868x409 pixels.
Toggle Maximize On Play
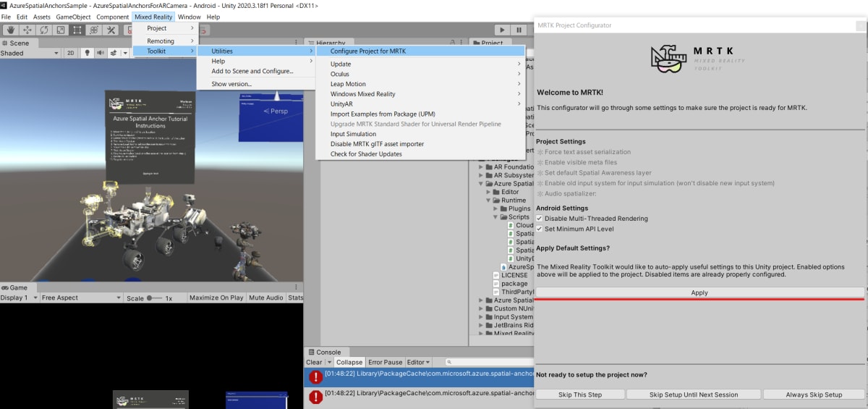point(216,298)
